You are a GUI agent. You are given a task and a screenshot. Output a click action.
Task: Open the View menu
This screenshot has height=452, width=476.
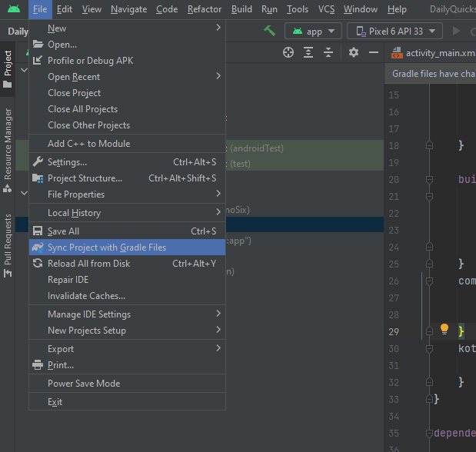pyautogui.click(x=92, y=9)
